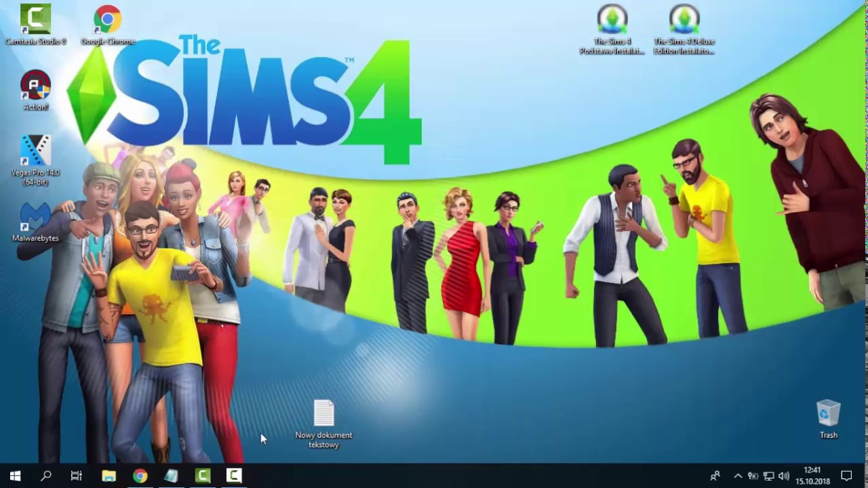Viewport: 868px width, 488px height.
Task: Open the Camtasia Studio 9 desktop shortcut
Action: pyautogui.click(x=35, y=24)
